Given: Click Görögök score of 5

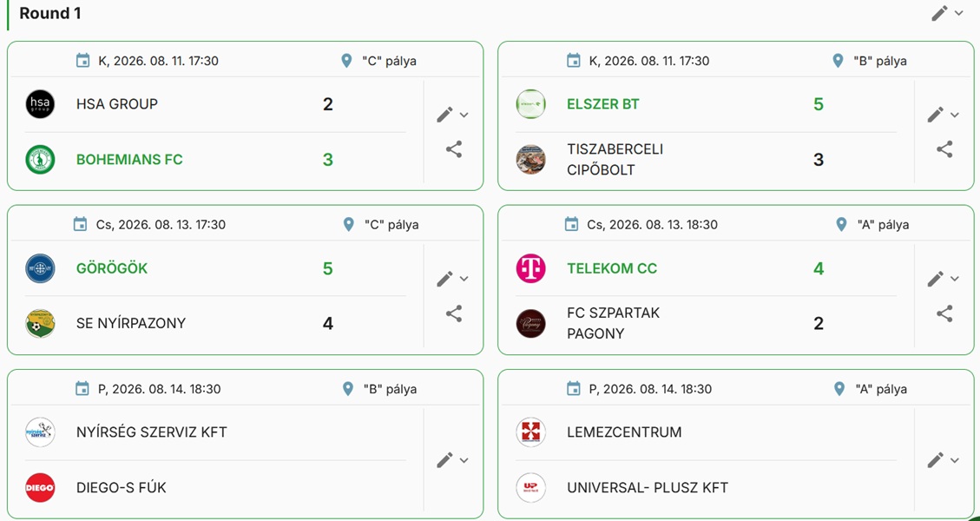Looking at the screenshot, I should pyautogui.click(x=327, y=268).
